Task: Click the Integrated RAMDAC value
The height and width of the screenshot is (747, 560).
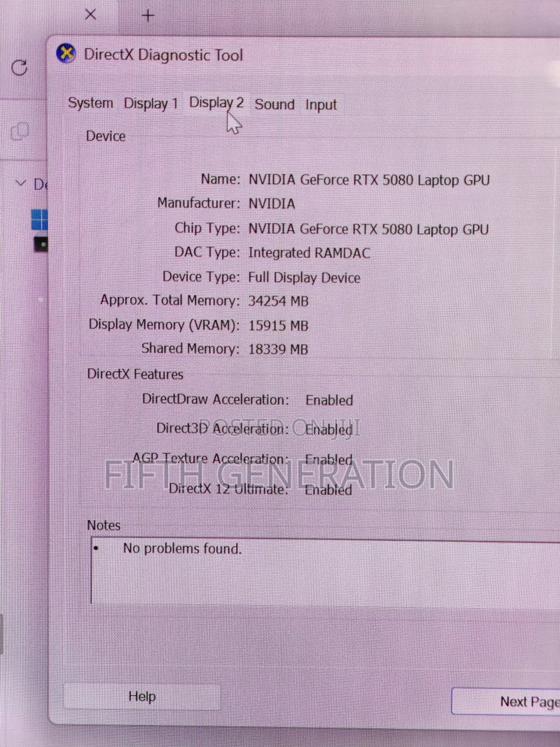Action: click(x=309, y=253)
